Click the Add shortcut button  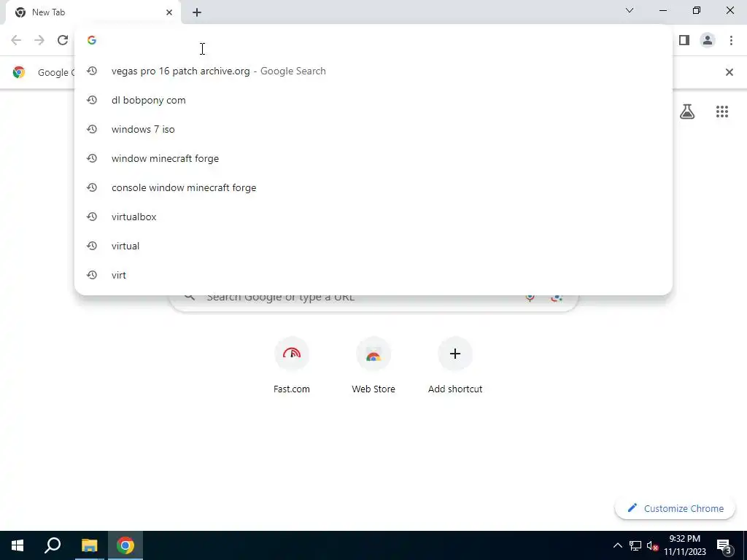tap(455, 365)
